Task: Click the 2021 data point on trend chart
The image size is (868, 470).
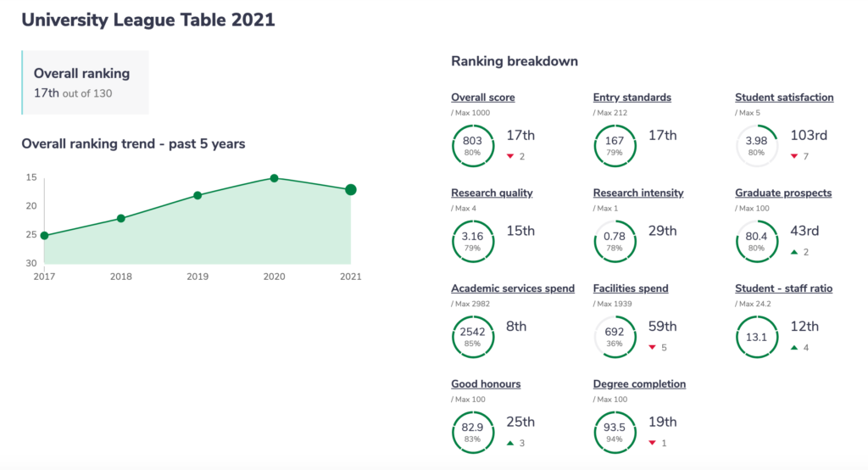Action: (350, 189)
